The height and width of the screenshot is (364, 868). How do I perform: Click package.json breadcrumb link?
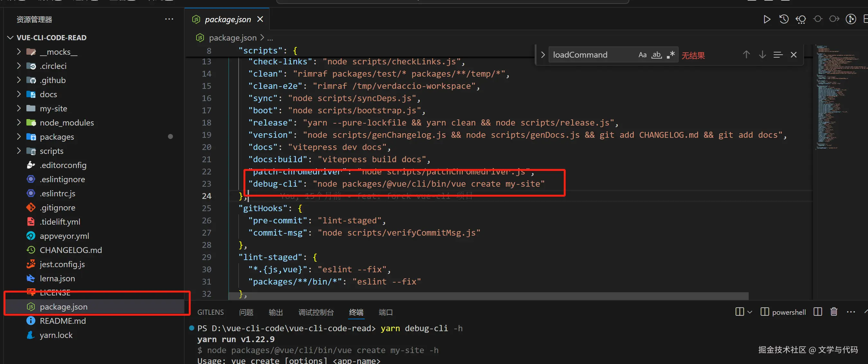(233, 38)
